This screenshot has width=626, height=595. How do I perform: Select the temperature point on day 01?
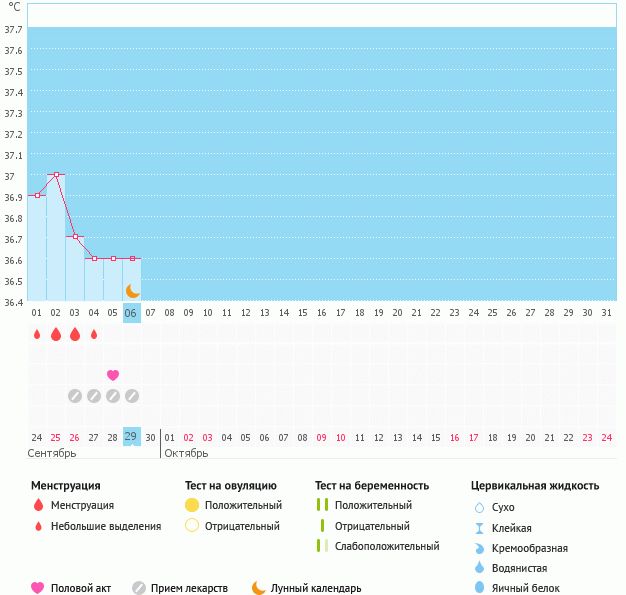point(37,195)
